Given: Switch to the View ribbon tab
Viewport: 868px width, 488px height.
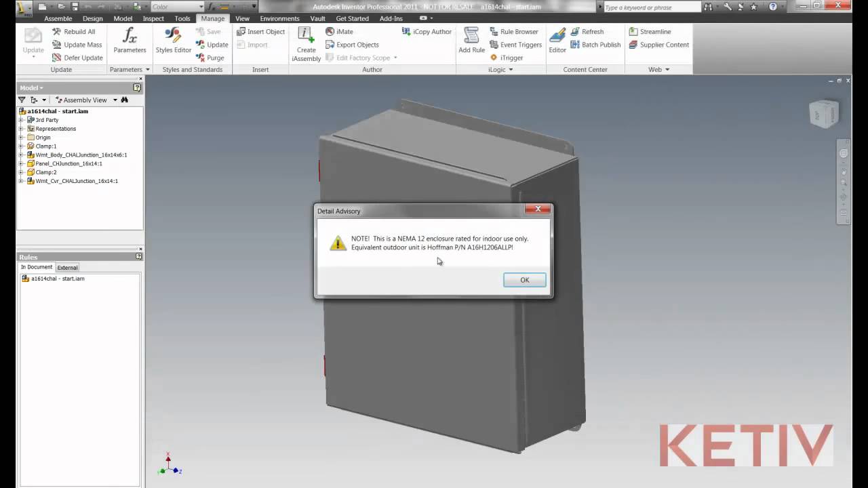Looking at the screenshot, I should click(242, 18).
